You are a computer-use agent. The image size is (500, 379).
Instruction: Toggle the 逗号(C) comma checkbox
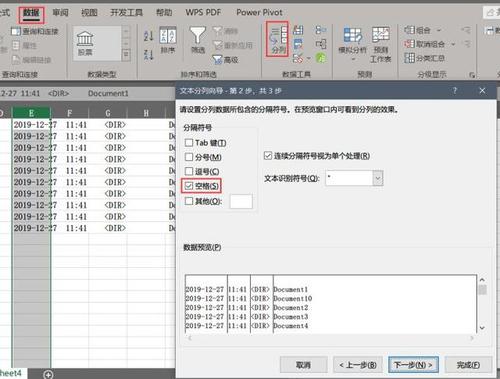189,171
